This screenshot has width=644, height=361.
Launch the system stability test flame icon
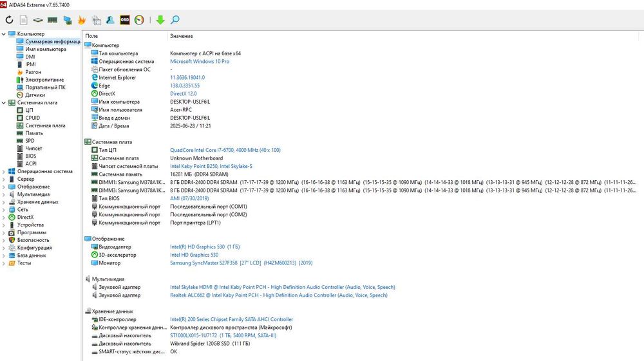82,20
